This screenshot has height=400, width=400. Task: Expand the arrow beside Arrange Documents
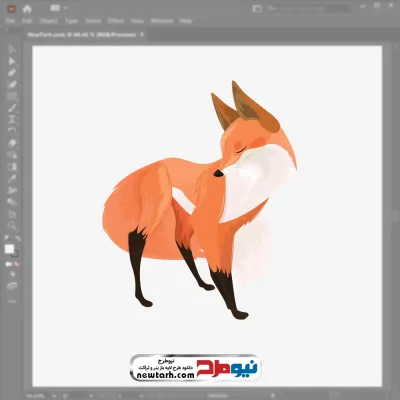[x=65, y=8]
